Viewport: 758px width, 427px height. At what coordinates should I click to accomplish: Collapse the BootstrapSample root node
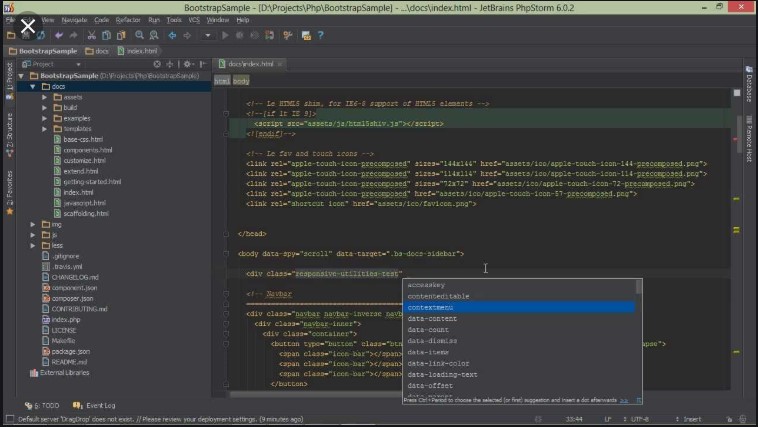coord(21,76)
